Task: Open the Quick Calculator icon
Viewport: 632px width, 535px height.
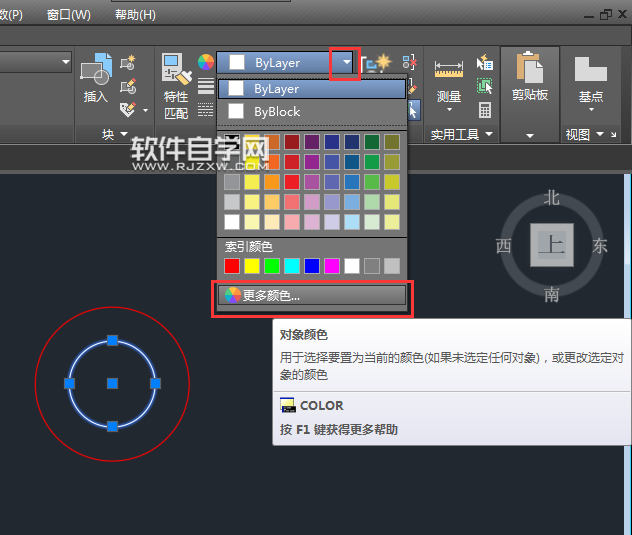Action: 485,110
